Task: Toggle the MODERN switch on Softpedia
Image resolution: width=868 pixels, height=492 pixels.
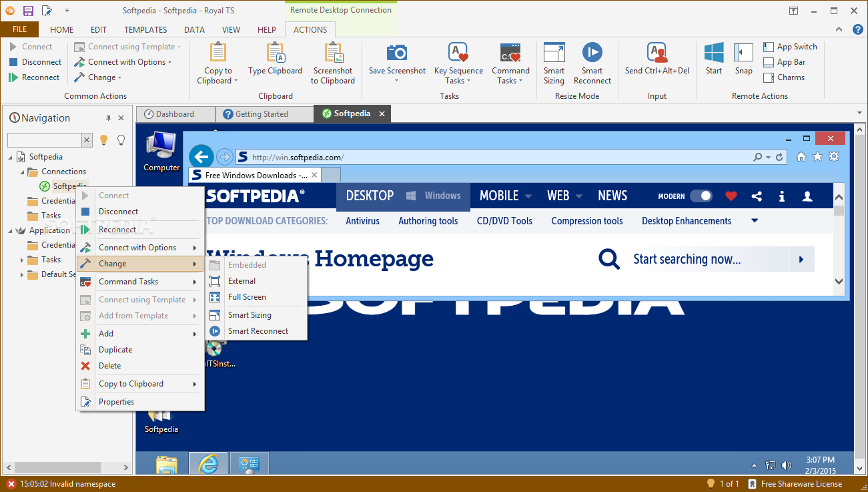Action: coord(701,196)
